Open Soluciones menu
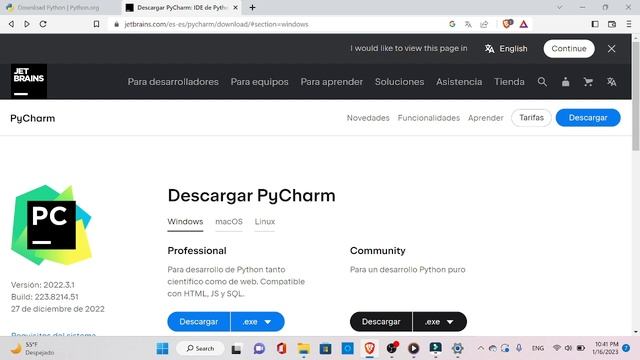Viewport: 640px width, 360px height. pos(399,82)
